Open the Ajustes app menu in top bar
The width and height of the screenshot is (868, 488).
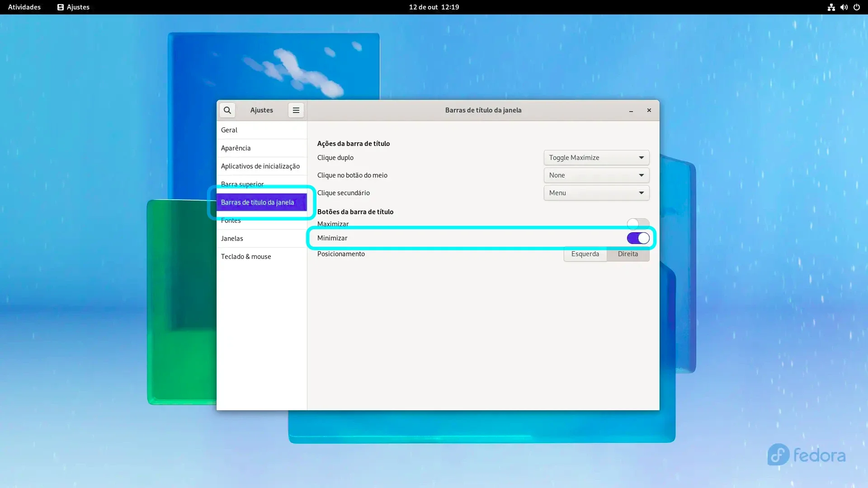point(73,7)
